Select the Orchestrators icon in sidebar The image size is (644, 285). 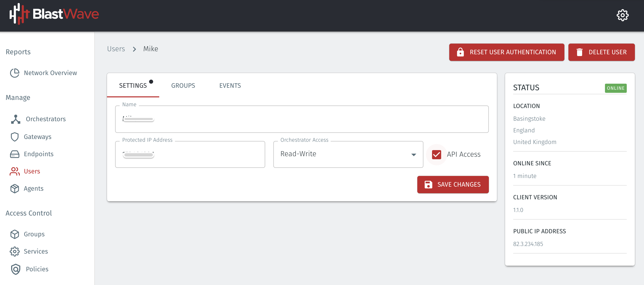tap(15, 119)
